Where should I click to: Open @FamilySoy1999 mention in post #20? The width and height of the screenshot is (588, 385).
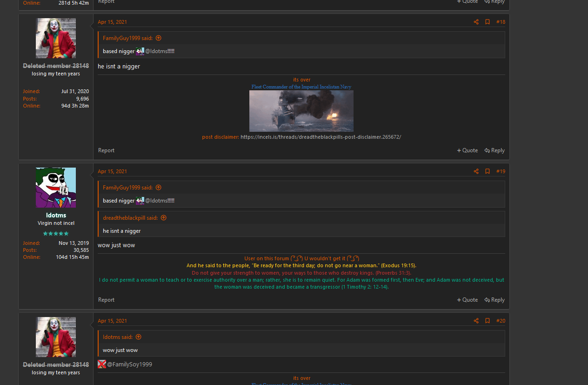click(x=129, y=364)
